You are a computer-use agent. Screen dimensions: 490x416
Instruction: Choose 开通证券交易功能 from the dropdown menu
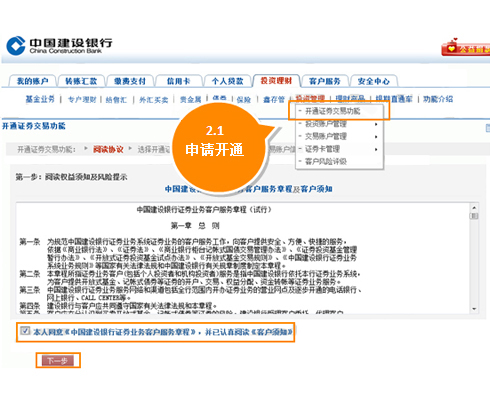coord(333,111)
